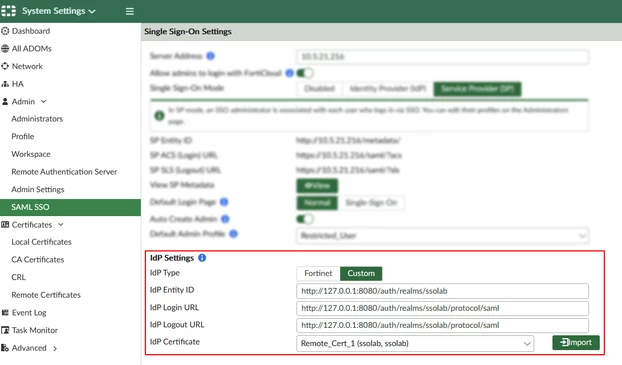
Task: Click the IdP Entity ID field
Action: click(442, 291)
